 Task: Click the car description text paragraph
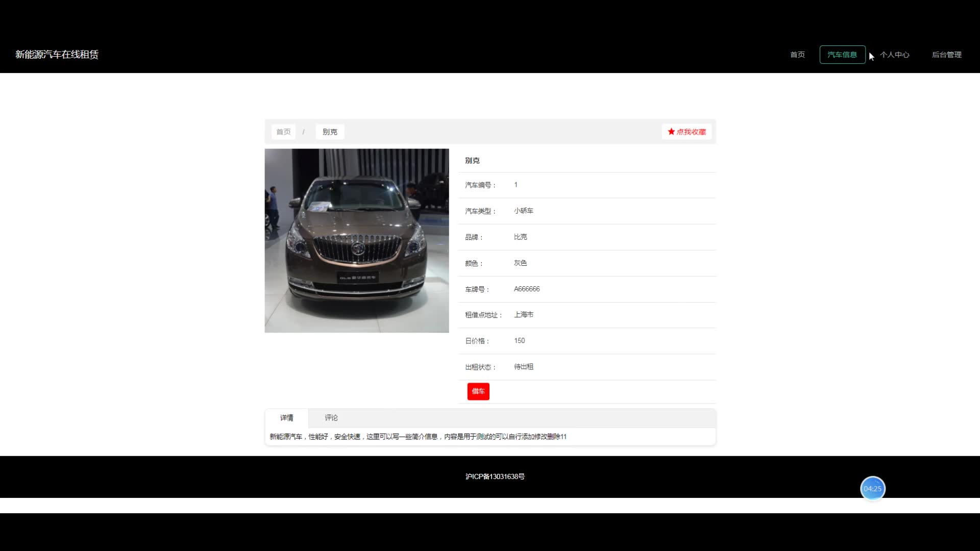[x=418, y=437]
